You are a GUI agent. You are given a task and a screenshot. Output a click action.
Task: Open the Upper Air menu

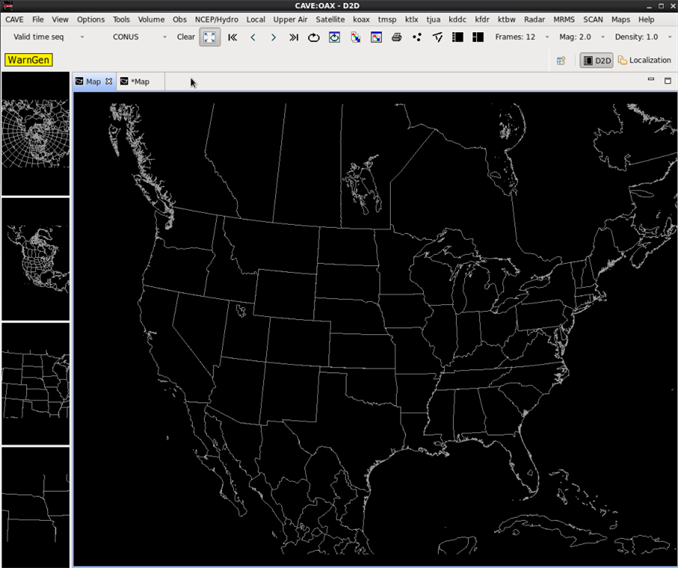pyautogui.click(x=290, y=19)
